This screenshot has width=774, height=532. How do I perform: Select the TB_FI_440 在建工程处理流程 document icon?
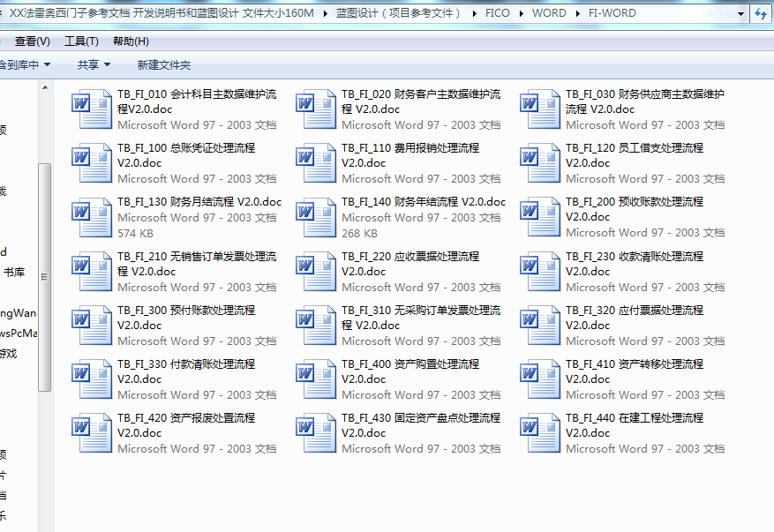click(x=540, y=433)
